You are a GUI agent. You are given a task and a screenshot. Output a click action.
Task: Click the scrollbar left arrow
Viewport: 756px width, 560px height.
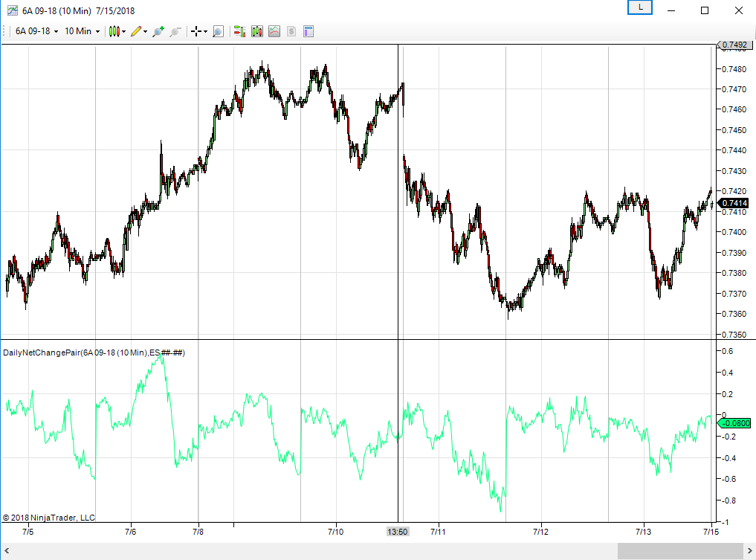(7, 550)
